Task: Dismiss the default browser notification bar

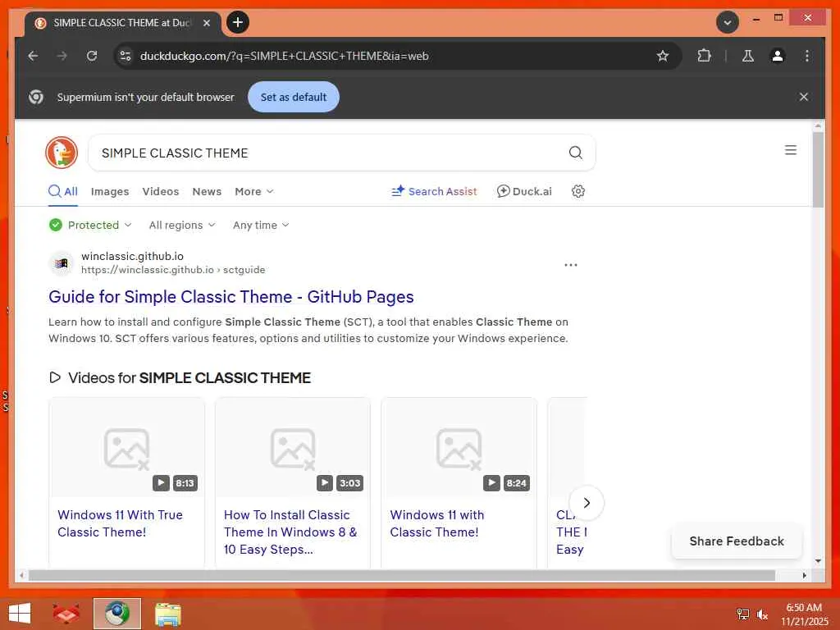Action: click(x=804, y=97)
